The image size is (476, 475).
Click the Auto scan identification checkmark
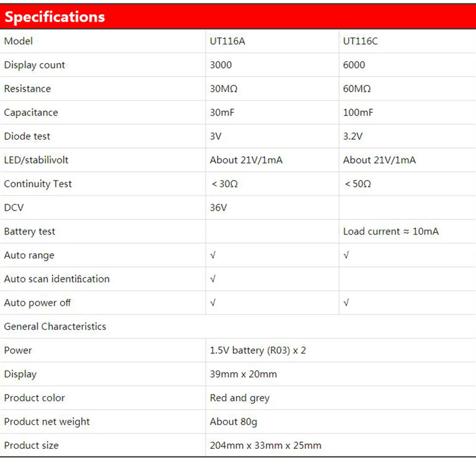(x=213, y=279)
